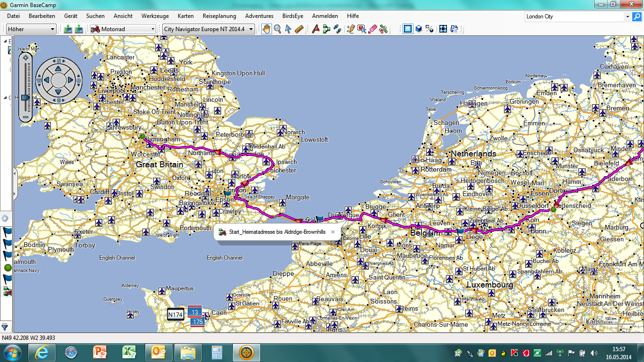This screenshot has height=362, width=644.
Task: Close the route name tooltip popup
Action: [x=333, y=232]
